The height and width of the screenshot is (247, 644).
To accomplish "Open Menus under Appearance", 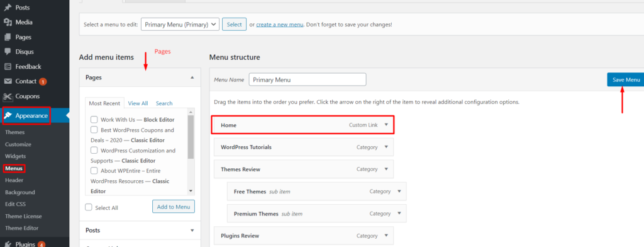I will (14, 168).
